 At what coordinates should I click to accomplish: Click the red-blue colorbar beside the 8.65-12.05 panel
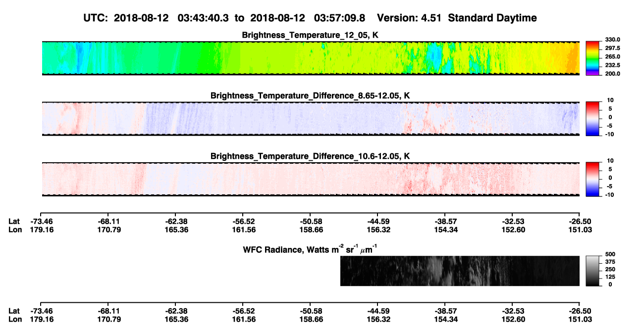coord(592,119)
